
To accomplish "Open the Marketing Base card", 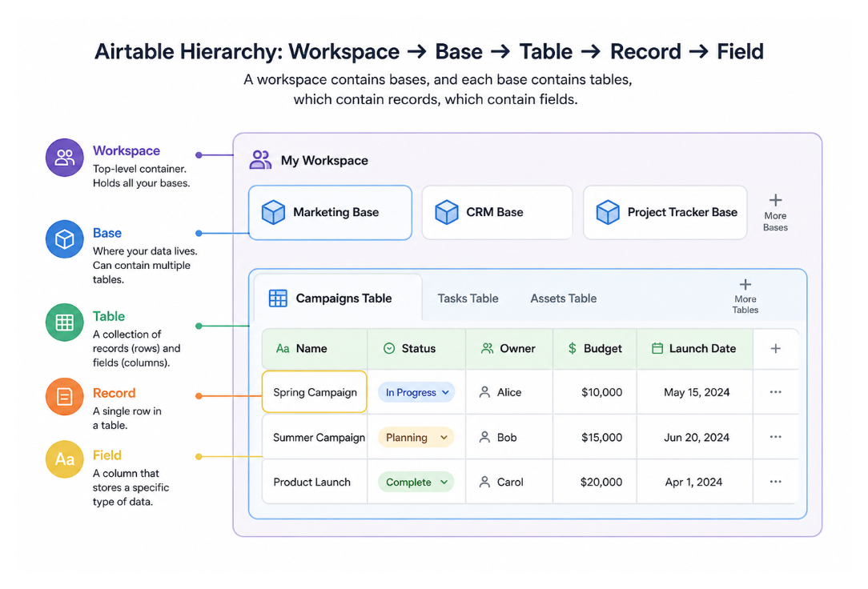I will [x=330, y=212].
